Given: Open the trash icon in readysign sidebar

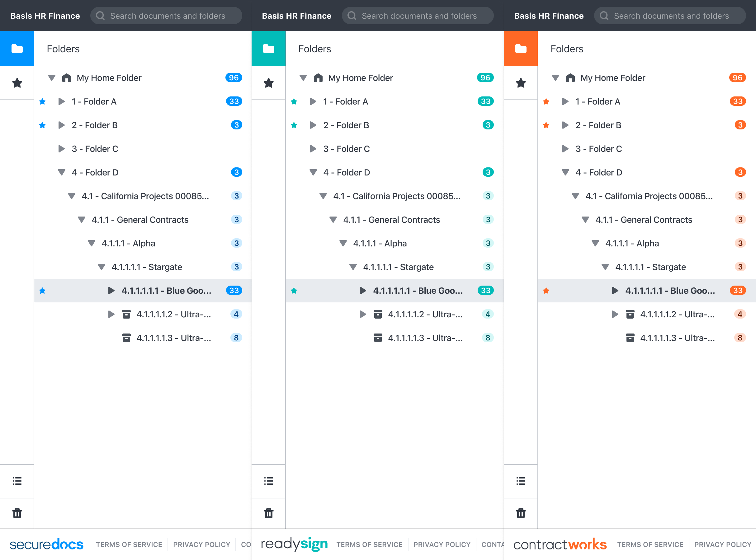Looking at the screenshot, I should tap(269, 513).
